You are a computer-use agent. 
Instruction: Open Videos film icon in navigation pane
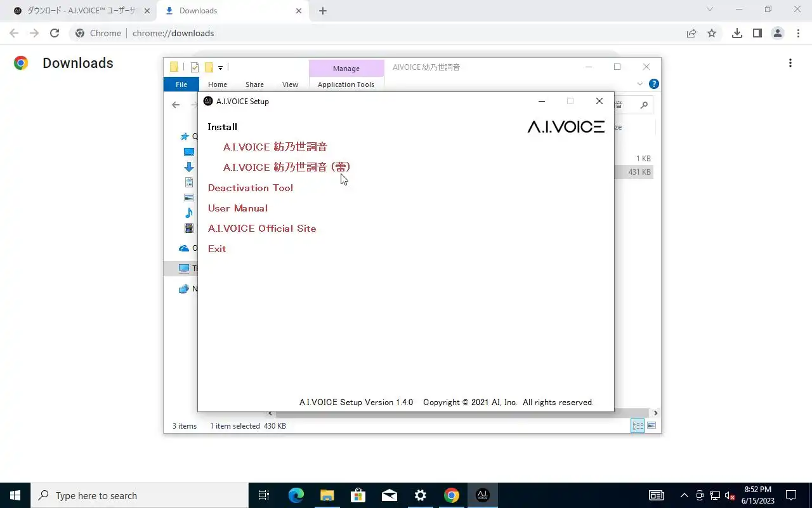[x=189, y=228]
